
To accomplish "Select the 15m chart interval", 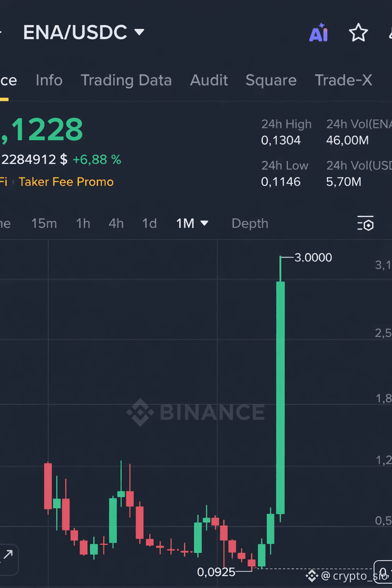I will [44, 223].
